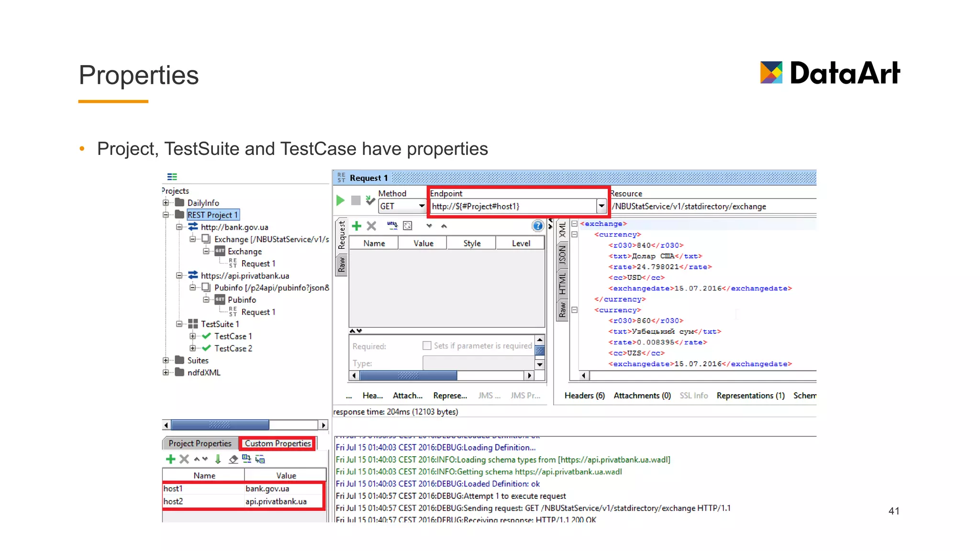The height and width of the screenshot is (551, 980).
Task: Expand the TestCase 1 node
Action: pyautogui.click(x=192, y=336)
